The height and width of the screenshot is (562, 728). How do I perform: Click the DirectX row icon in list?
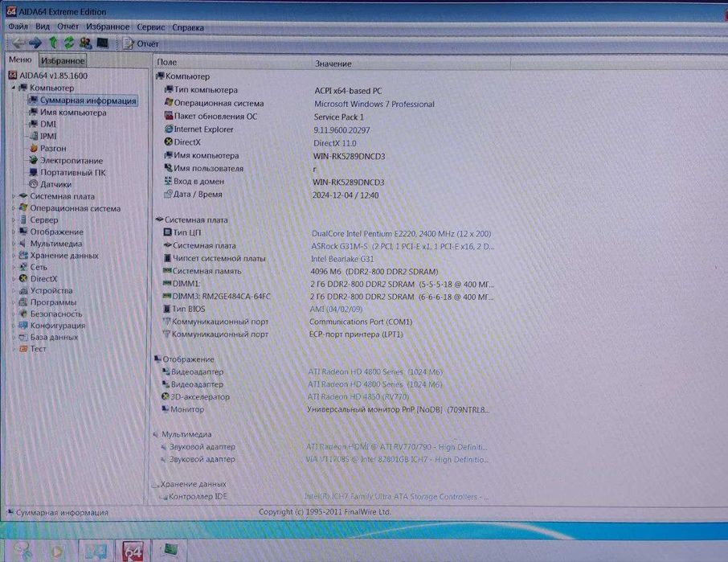point(169,142)
